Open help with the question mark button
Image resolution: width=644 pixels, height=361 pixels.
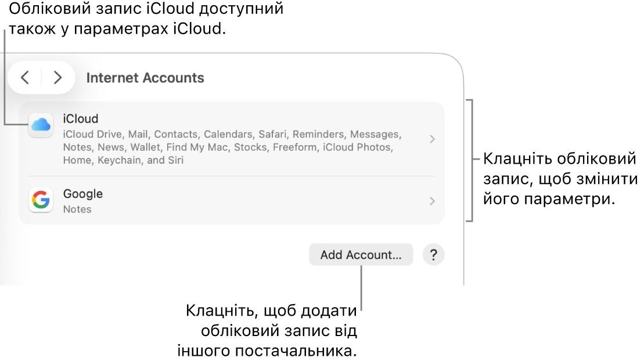[433, 255]
